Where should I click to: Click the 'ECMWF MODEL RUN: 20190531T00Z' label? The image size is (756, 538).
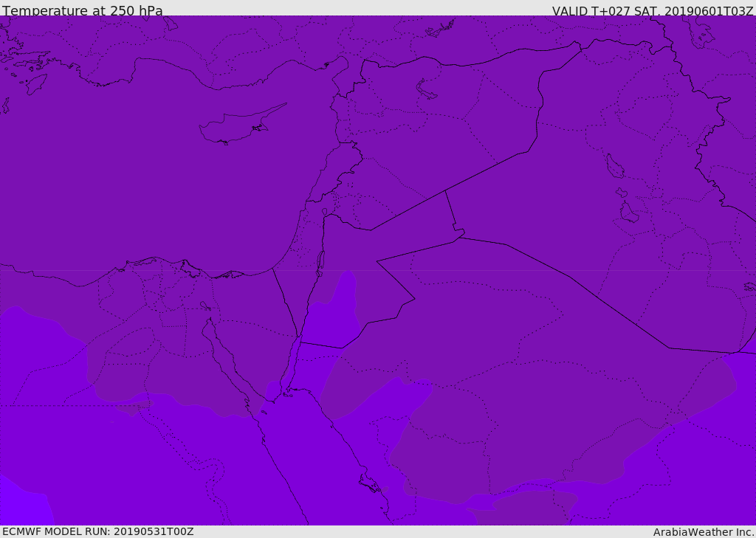click(98, 531)
